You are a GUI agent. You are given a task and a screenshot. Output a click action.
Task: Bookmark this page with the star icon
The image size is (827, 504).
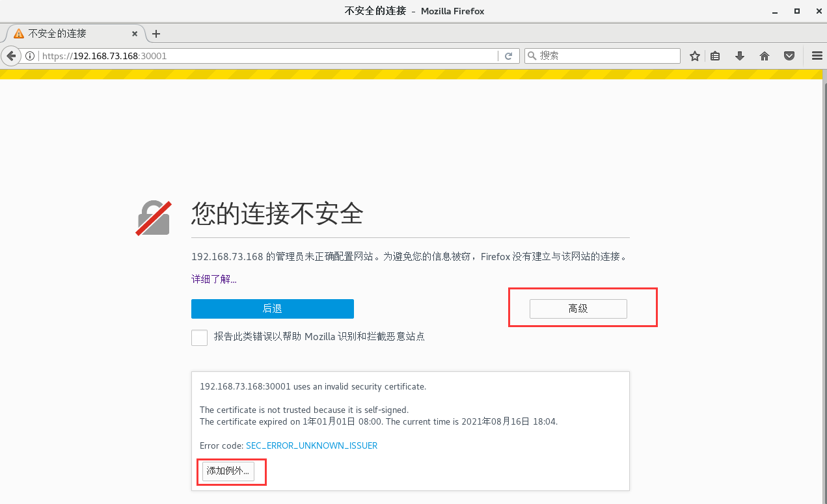coord(695,56)
